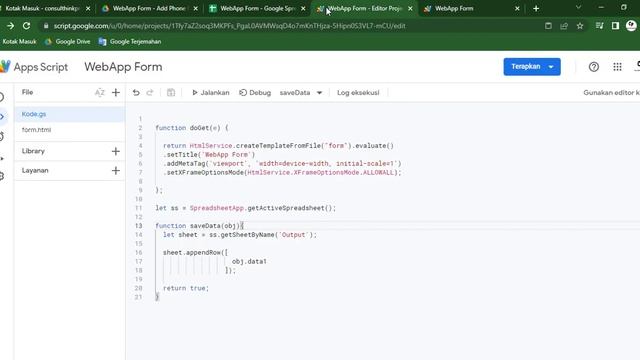This screenshot has width=640, height=360.
Task: Open a new browser tab
Action: 536,9
